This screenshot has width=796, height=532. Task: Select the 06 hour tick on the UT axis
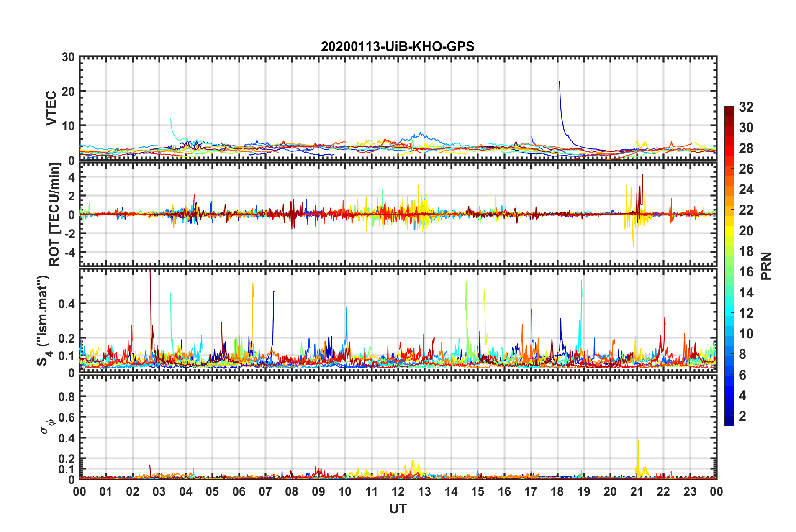click(239, 491)
